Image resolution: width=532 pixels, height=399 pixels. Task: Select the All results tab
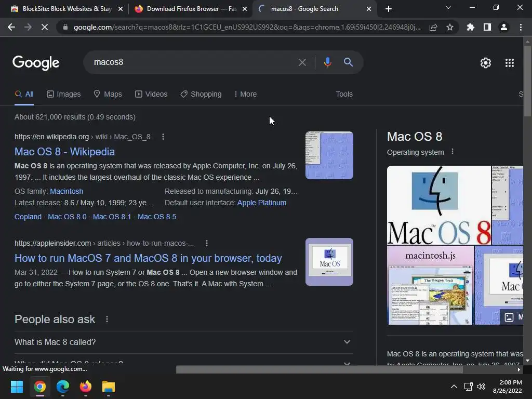(x=24, y=95)
